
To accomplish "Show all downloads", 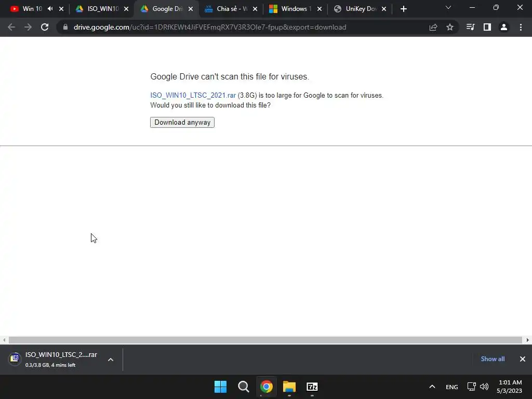I will (x=493, y=359).
